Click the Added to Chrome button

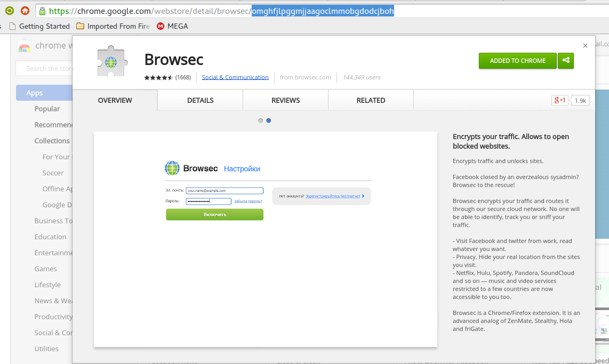pos(517,61)
